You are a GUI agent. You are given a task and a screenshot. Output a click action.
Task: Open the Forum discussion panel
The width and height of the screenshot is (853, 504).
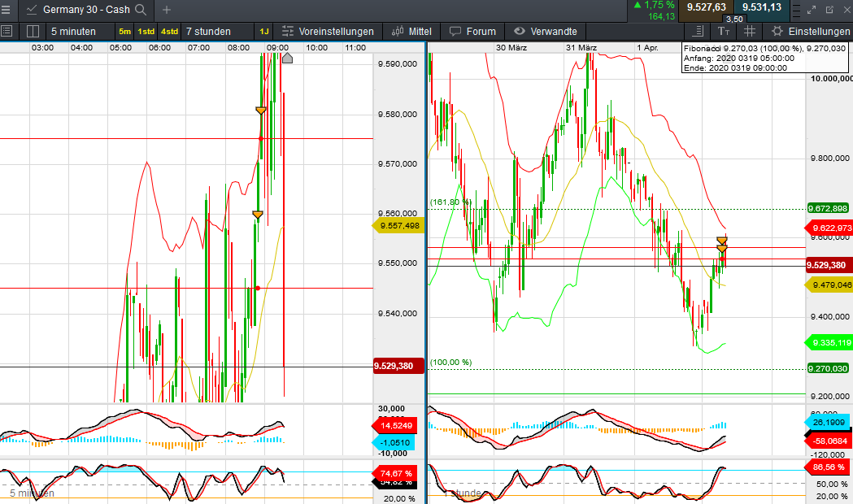(x=472, y=32)
